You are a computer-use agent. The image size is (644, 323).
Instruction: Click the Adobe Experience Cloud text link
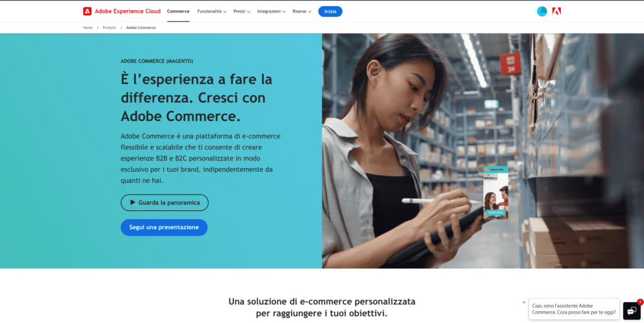(x=128, y=11)
